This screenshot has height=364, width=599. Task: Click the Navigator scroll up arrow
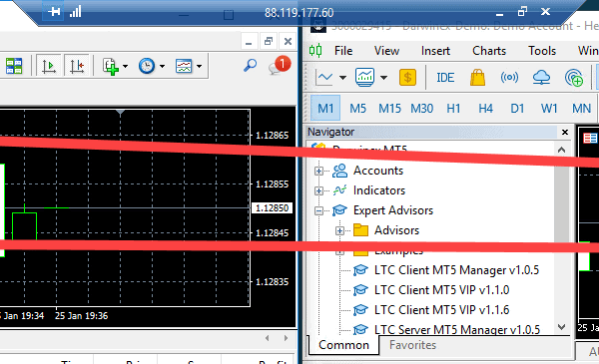[x=561, y=150]
